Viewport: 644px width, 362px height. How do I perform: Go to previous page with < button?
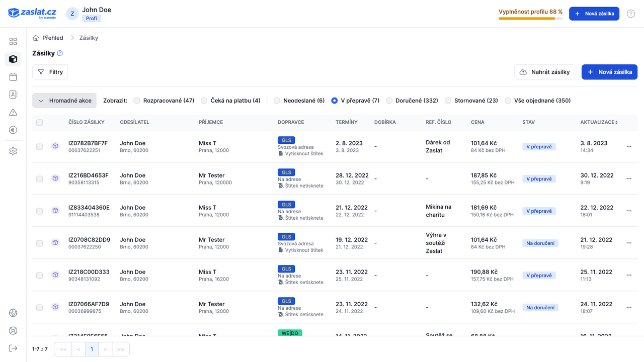point(78,349)
